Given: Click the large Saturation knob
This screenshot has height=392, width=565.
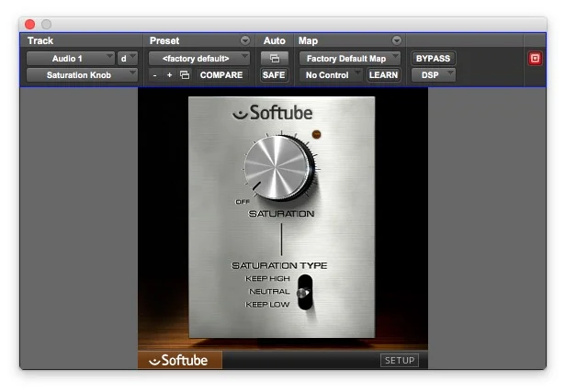Looking at the screenshot, I should click(277, 168).
